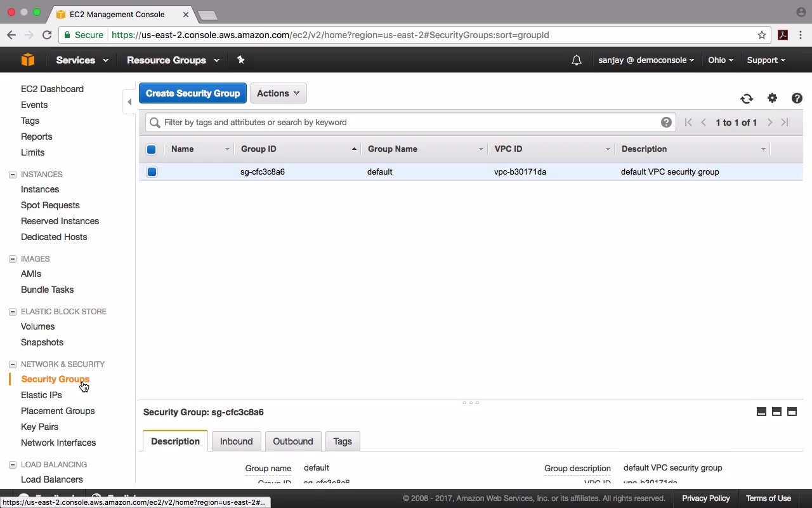
Task: Open the notifications bell
Action: coord(576,60)
